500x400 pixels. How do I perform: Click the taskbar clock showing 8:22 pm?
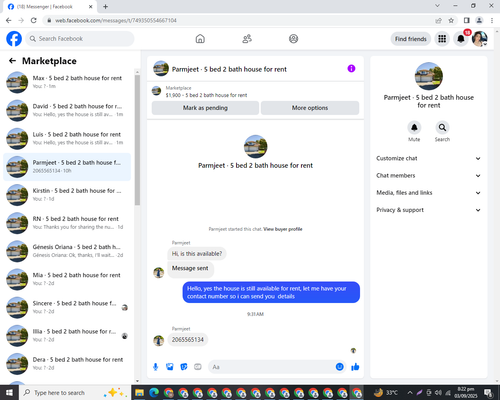(x=466, y=393)
